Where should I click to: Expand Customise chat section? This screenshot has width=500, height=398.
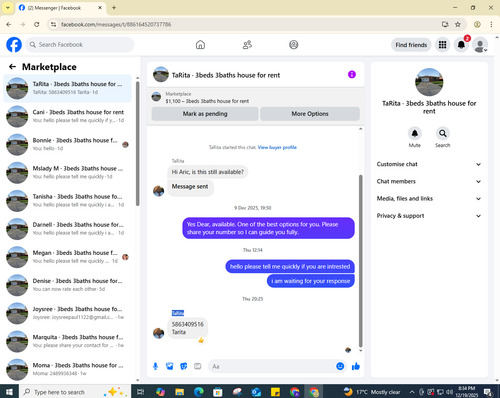tap(429, 164)
